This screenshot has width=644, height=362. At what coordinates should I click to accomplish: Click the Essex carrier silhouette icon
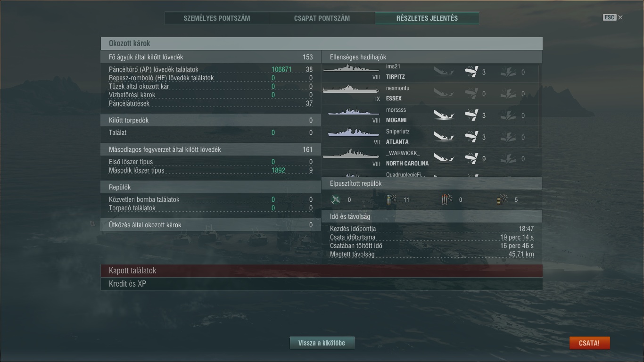(351, 90)
